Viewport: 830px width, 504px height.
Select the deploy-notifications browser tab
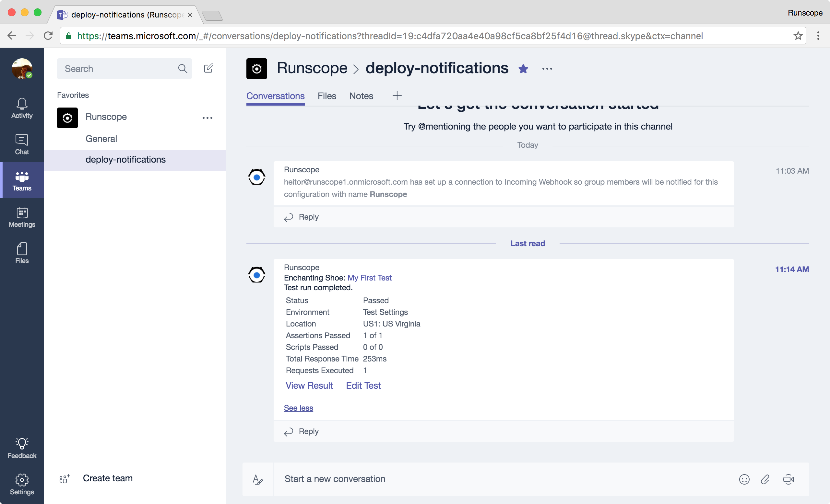tap(124, 15)
